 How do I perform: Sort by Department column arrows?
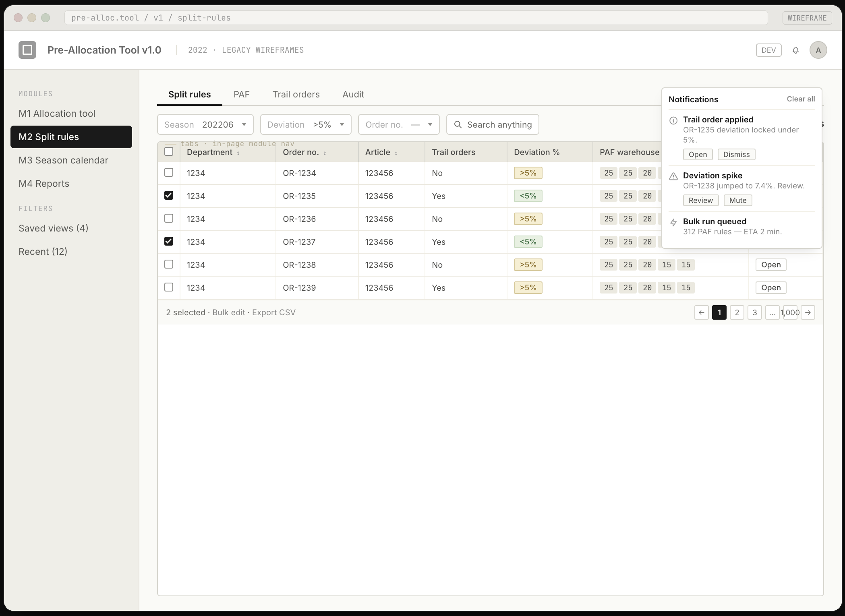[x=238, y=153]
